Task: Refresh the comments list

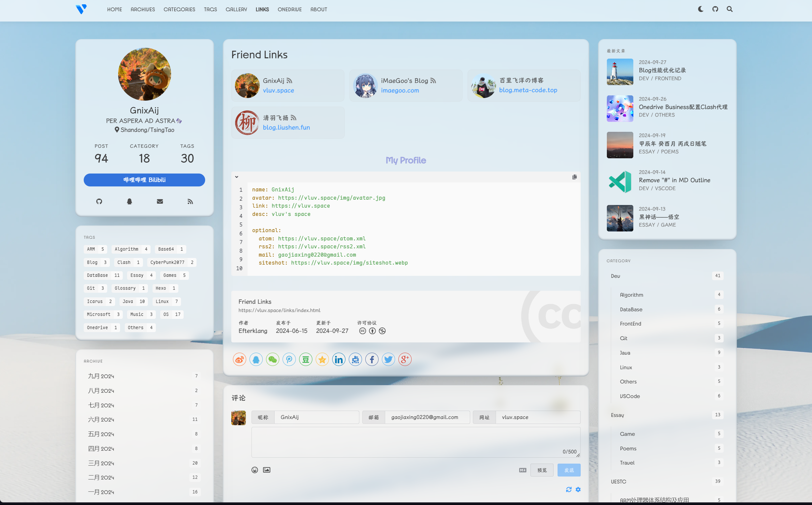Action: pyautogui.click(x=569, y=489)
